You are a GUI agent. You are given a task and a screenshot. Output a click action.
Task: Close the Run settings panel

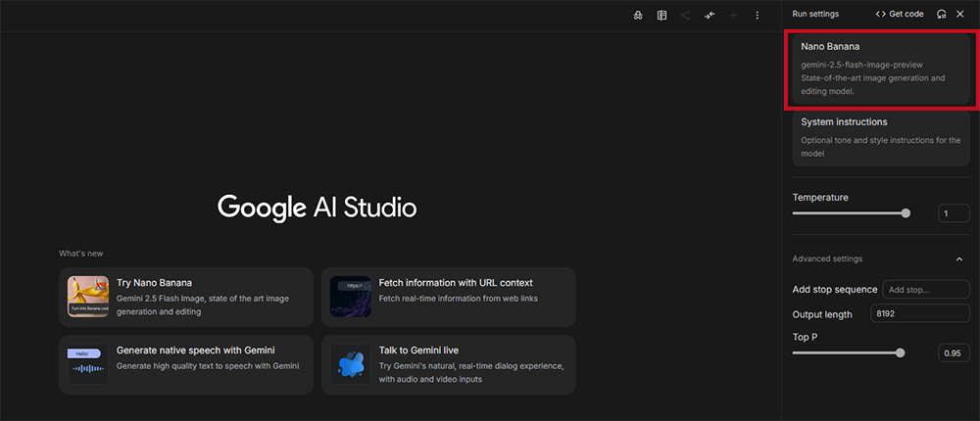click(x=960, y=14)
